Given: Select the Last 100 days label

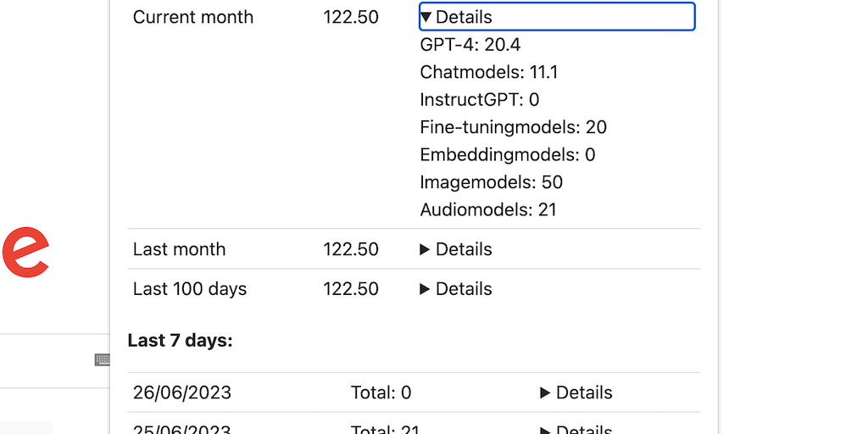Looking at the screenshot, I should [x=190, y=289].
